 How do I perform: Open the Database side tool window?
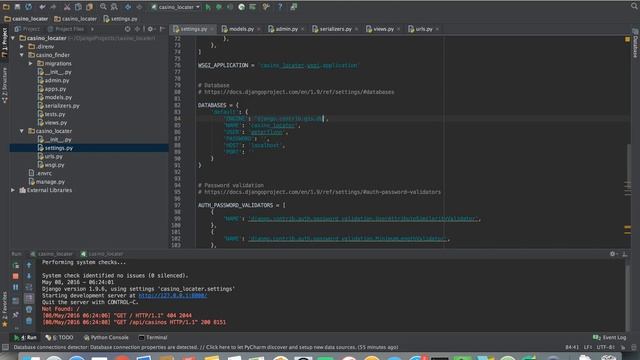[635, 43]
